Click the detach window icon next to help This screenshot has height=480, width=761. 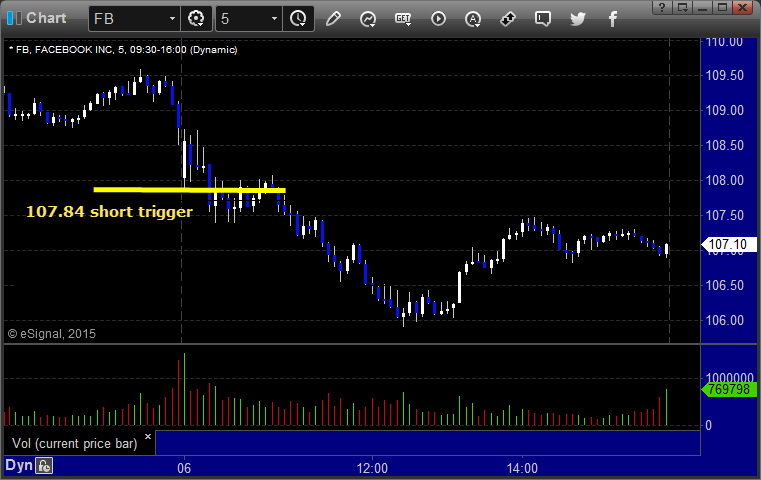coord(682,7)
